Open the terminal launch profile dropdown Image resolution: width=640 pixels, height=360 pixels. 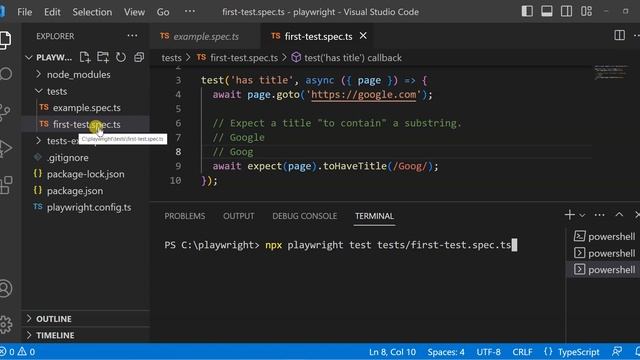(x=582, y=215)
